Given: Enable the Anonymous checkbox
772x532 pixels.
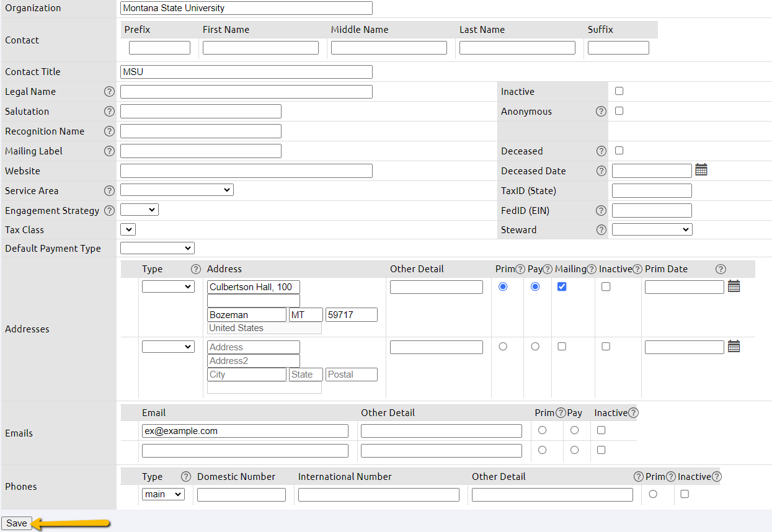Looking at the screenshot, I should [x=619, y=111].
